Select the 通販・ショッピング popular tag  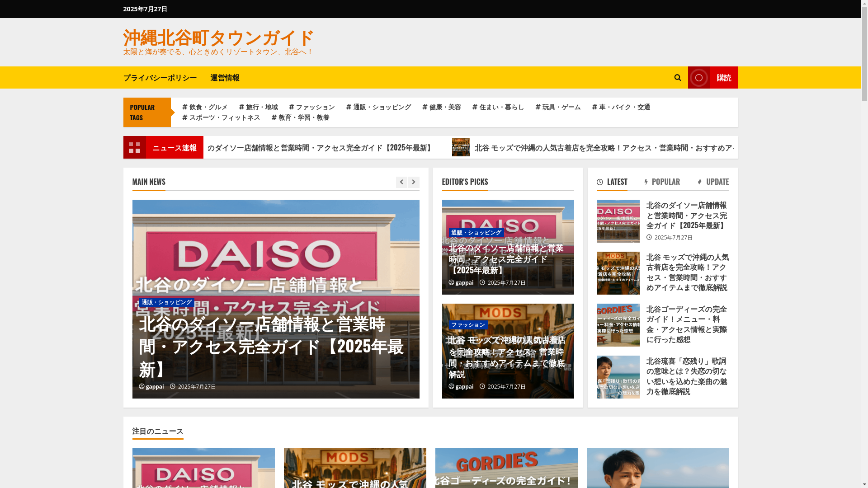pos(378,107)
